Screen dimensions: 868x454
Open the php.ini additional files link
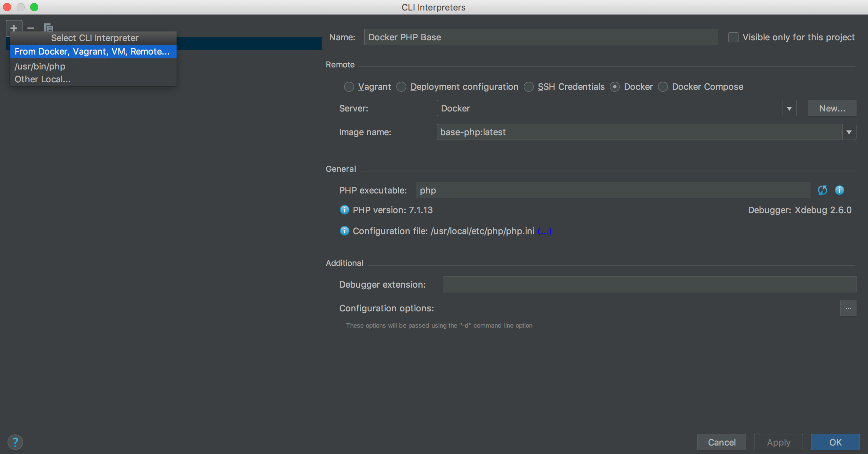(544, 231)
